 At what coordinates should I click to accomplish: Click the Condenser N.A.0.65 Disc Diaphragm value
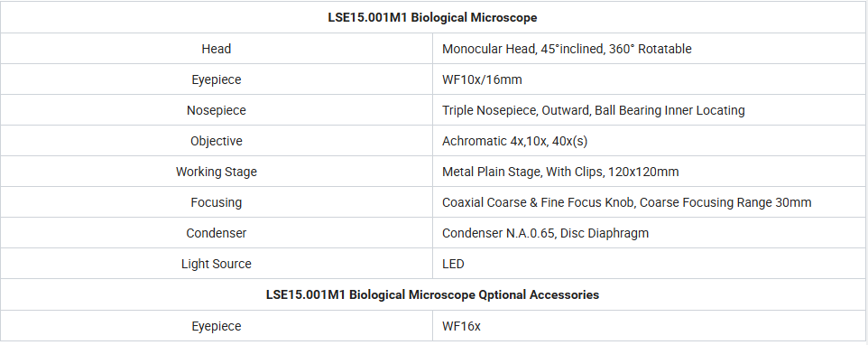[x=545, y=233]
